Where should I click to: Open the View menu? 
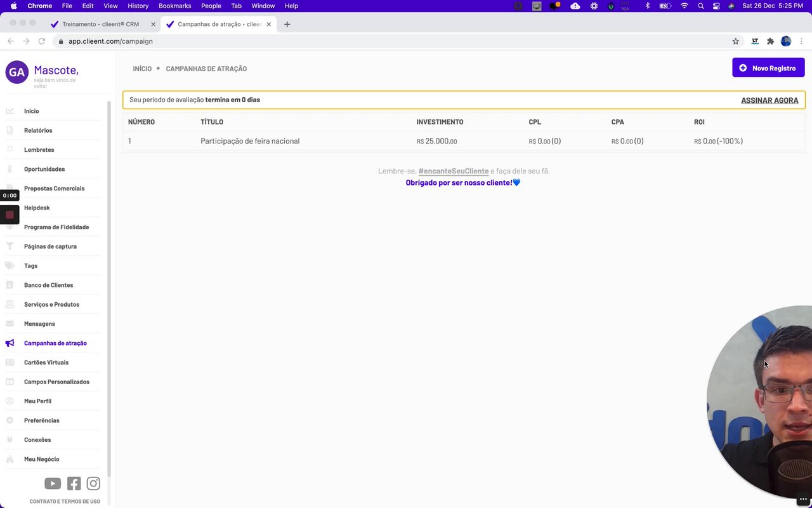tap(110, 6)
